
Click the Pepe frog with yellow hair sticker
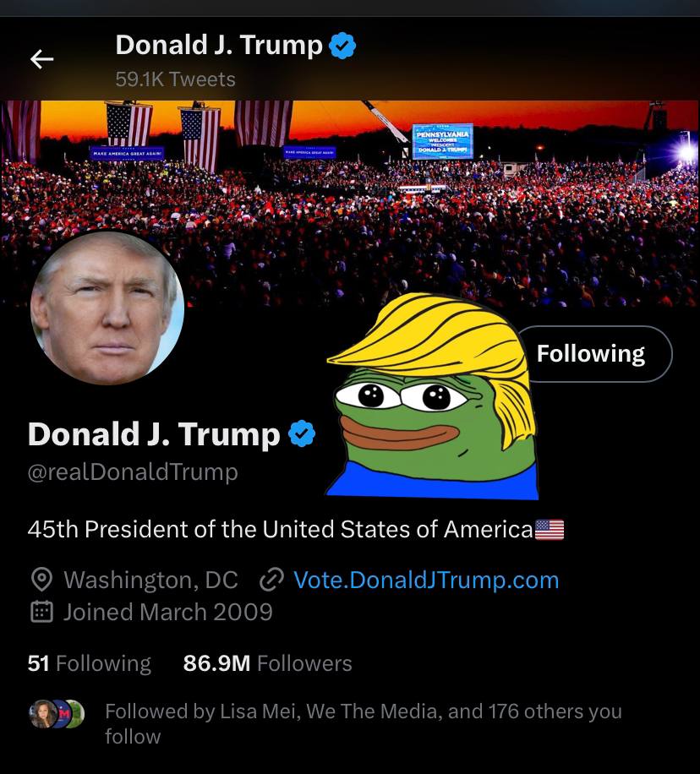[432, 395]
